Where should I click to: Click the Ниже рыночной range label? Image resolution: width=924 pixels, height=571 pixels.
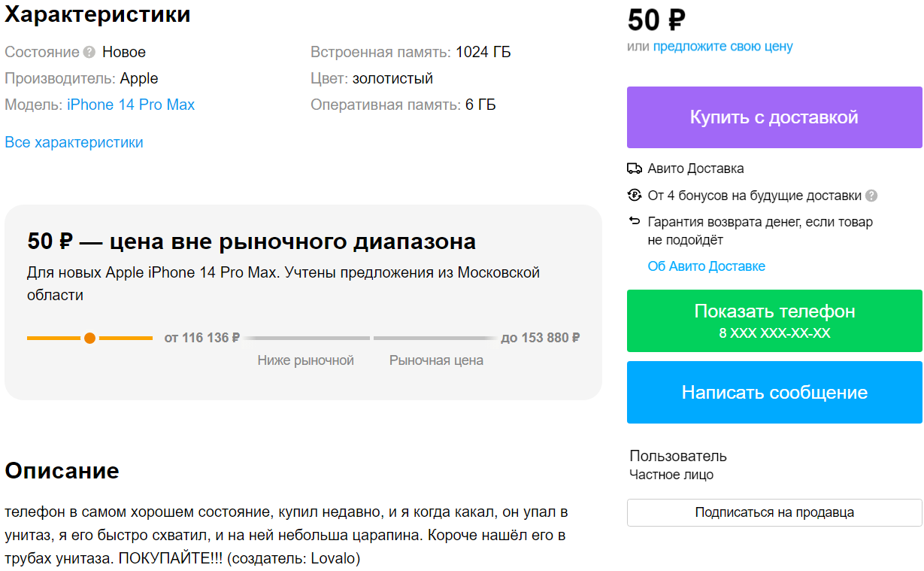point(305,360)
